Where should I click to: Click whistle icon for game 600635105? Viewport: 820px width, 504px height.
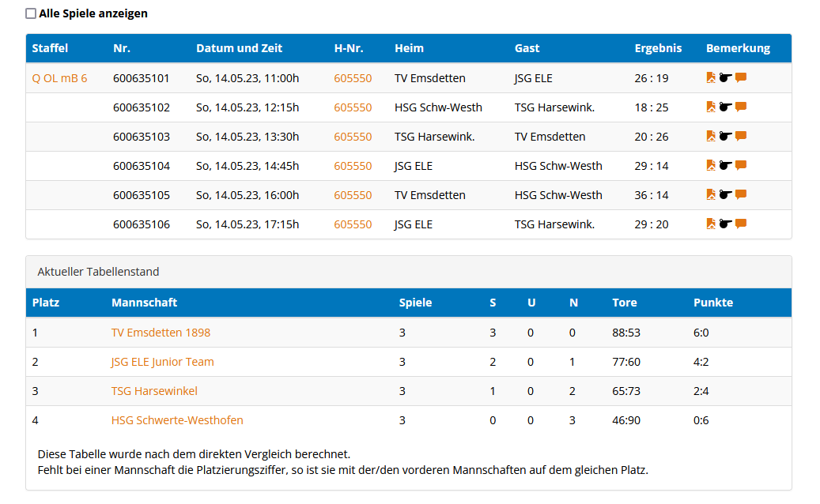point(725,194)
